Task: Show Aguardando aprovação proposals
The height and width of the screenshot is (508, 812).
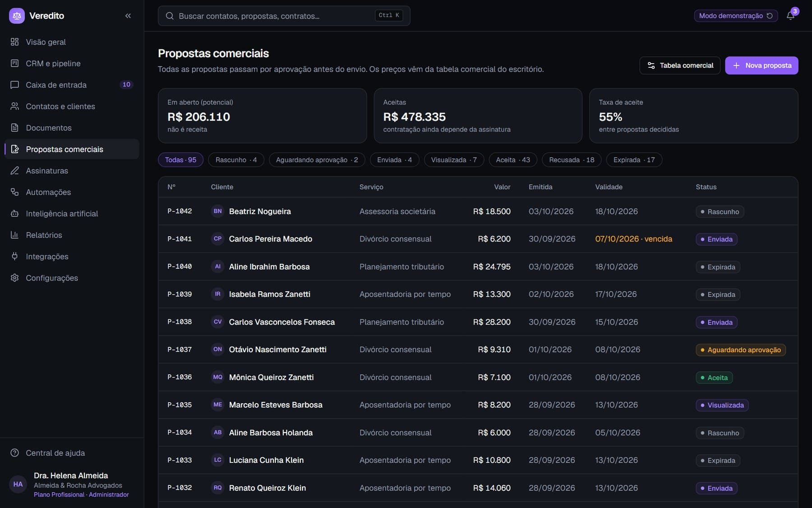Action: coord(317,160)
